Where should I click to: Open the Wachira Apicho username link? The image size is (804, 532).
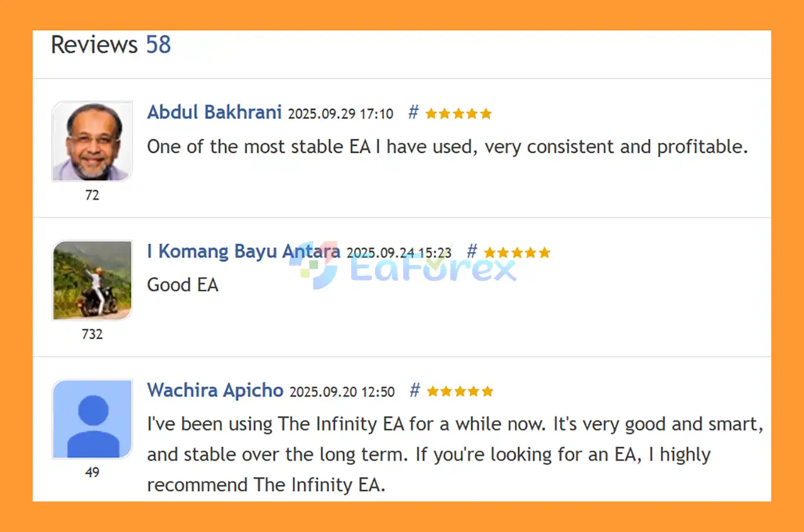point(215,390)
